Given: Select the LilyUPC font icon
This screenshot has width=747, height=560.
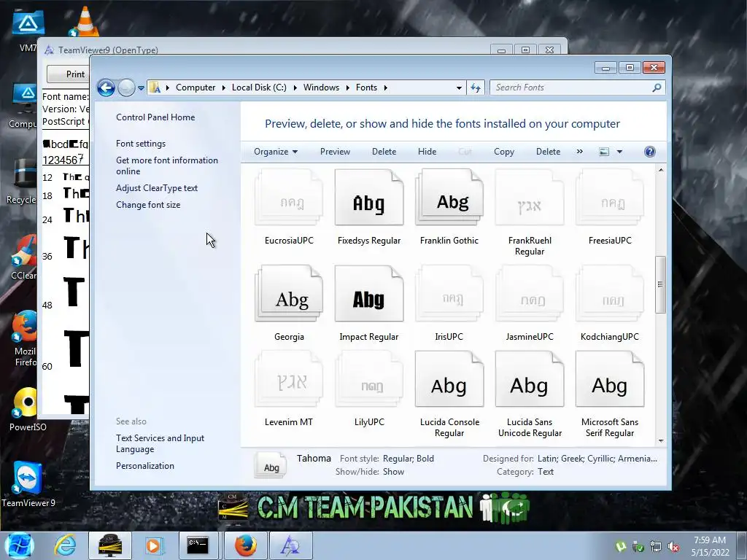Looking at the screenshot, I should tap(368, 379).
